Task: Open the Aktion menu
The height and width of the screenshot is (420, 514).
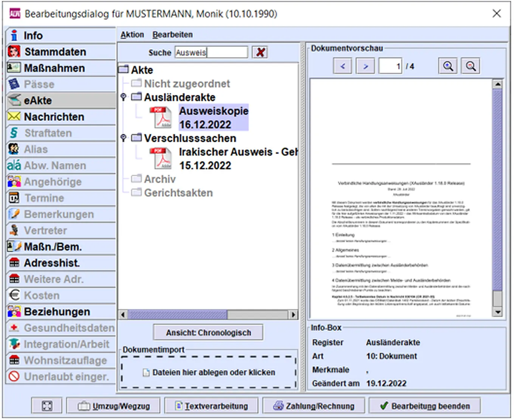Action: [x=132, y=35]
